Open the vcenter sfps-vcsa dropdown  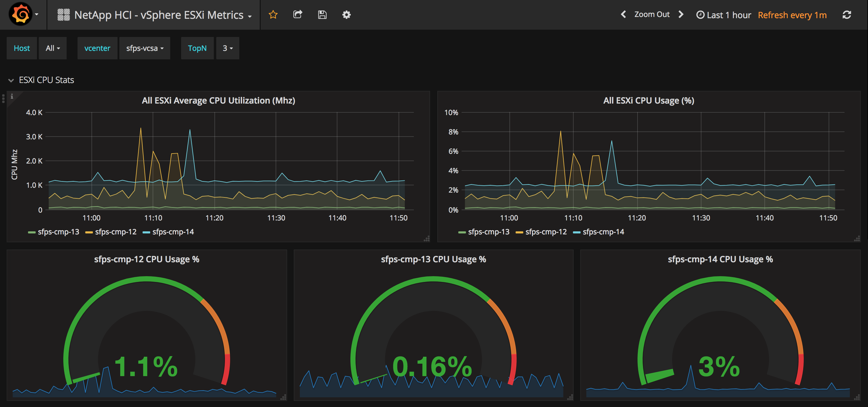[144, 48]
